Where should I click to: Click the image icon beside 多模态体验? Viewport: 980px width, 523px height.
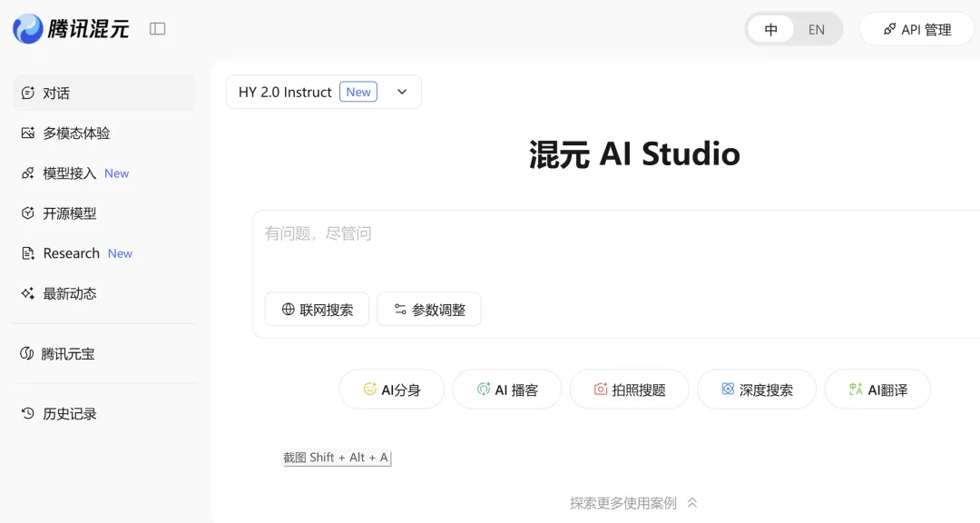[x=27, y=133]
